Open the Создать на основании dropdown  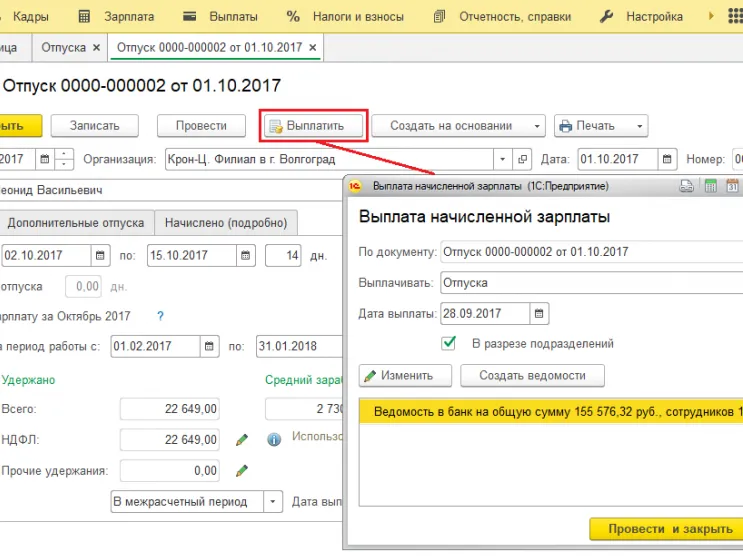(x=458, y=126)
